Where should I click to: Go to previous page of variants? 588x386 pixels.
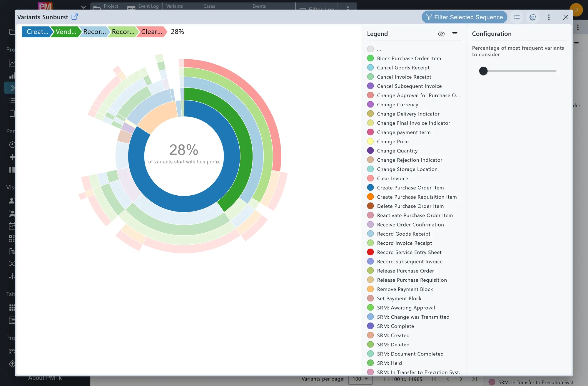pyautogui.click(x=447, y=379)
